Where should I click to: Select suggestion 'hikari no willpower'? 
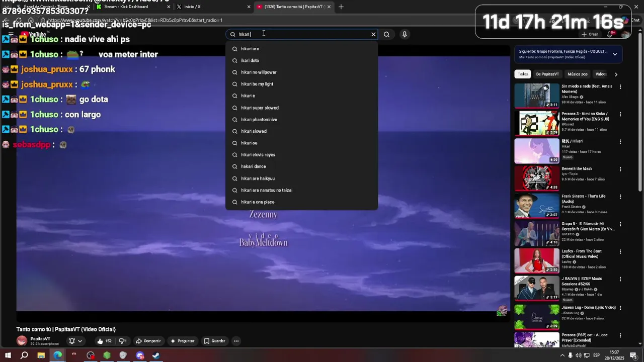[x=301, y=72]
